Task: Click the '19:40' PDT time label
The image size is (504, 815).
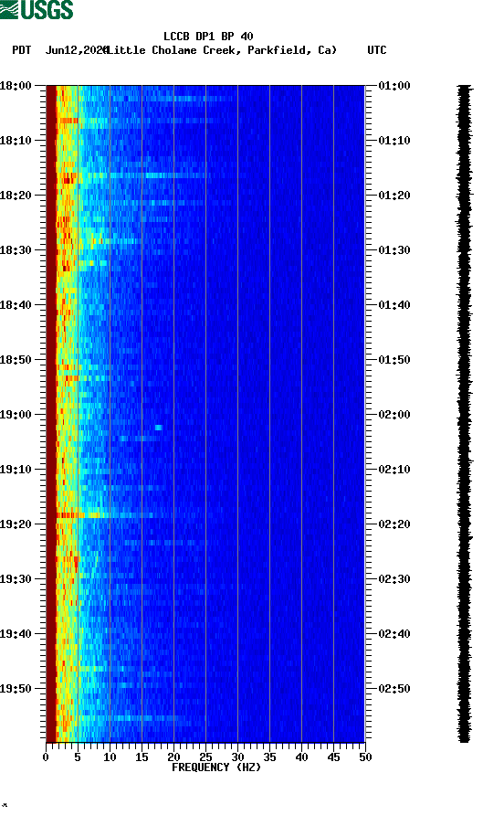Action: [16, 634]
